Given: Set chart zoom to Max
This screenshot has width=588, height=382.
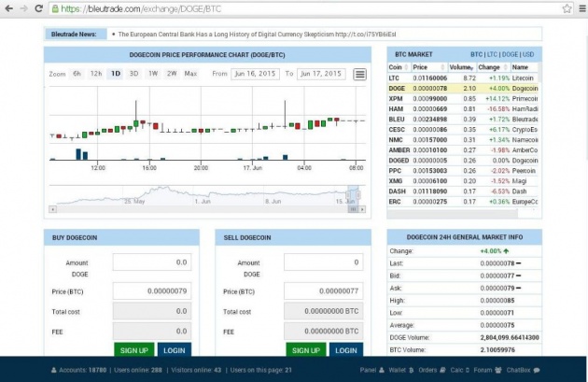Looking at the screenshot, I should click(190, 74).
